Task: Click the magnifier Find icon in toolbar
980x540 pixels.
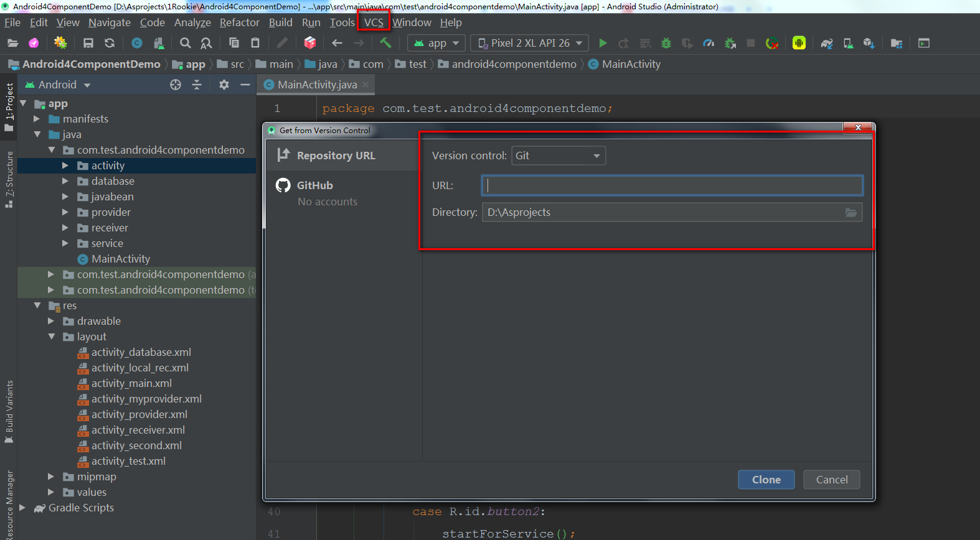Action: click(x=186, y=43)
